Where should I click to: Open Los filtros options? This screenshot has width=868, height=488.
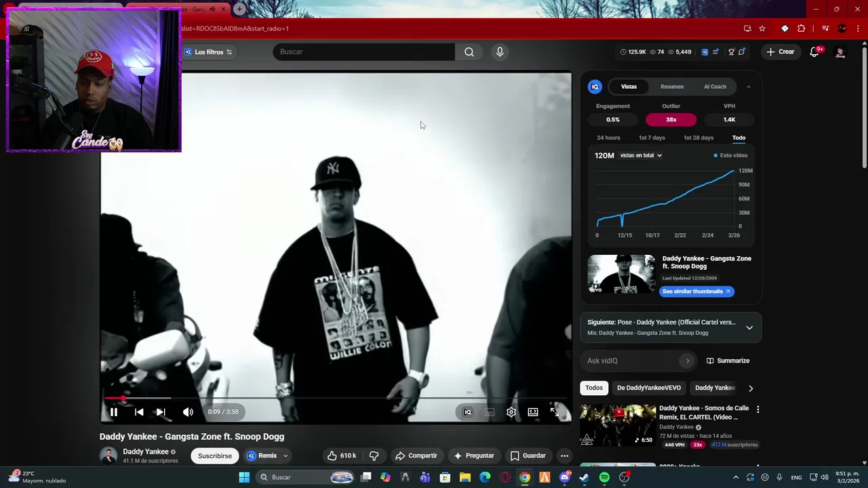point(209,52)
